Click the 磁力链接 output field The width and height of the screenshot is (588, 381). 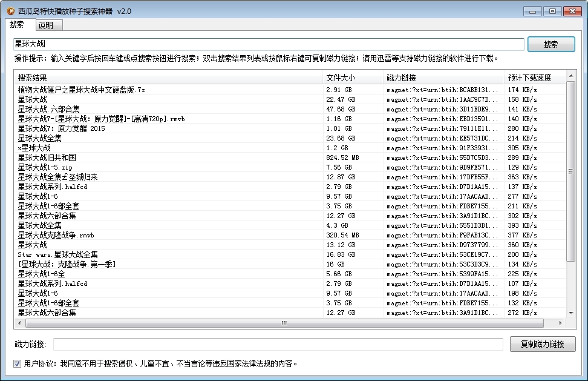(278, 344)
